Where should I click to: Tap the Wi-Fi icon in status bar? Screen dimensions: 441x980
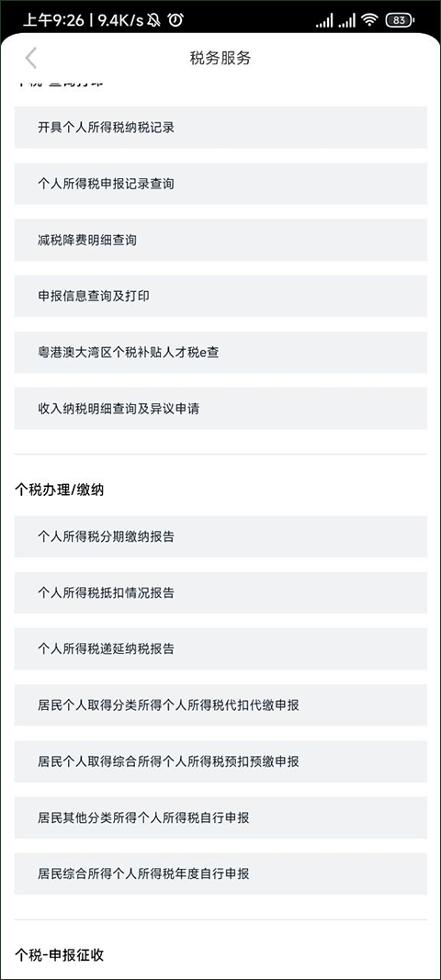[369, 20]
